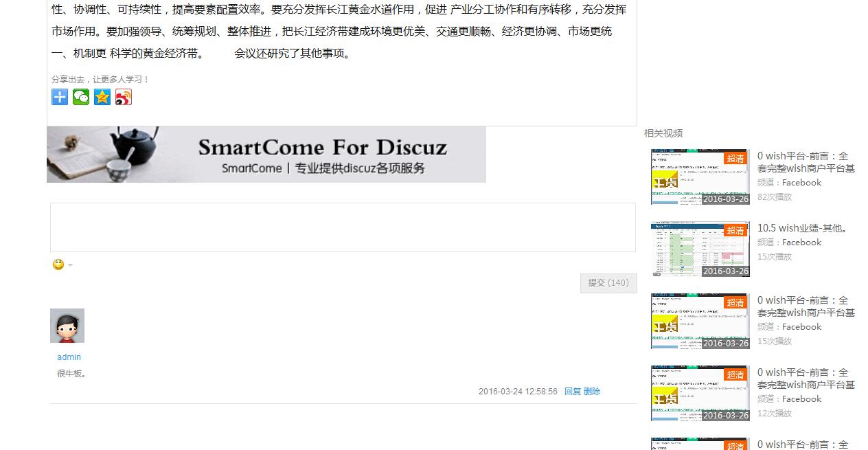Open video title with 12次播放
868x450 pixels.
[806, 379]
